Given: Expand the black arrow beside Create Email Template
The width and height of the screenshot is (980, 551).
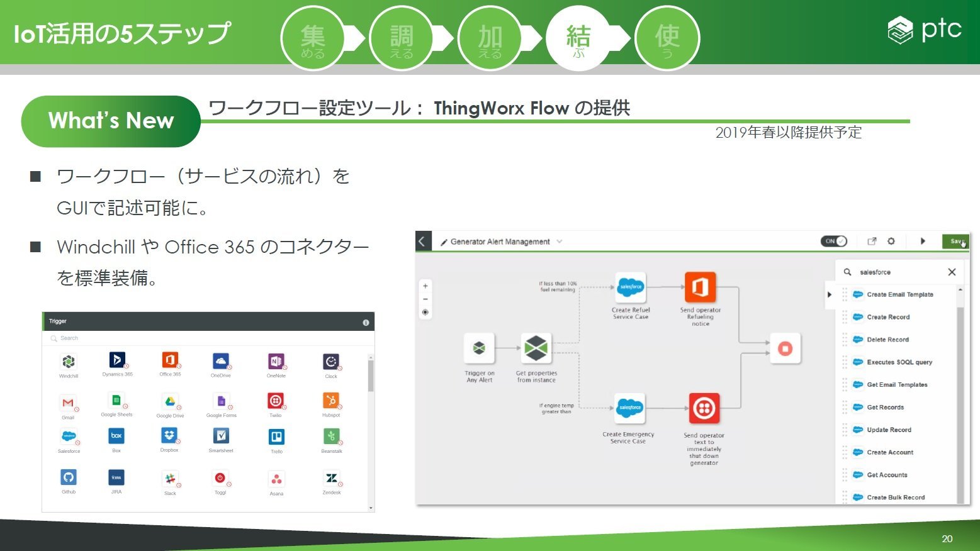Looking at the screenshot, I should 830,294.
